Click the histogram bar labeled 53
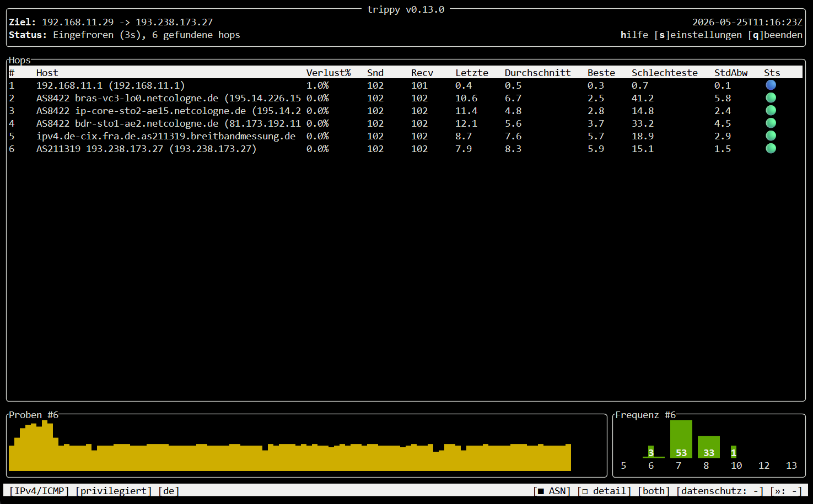 click(681, 440)
